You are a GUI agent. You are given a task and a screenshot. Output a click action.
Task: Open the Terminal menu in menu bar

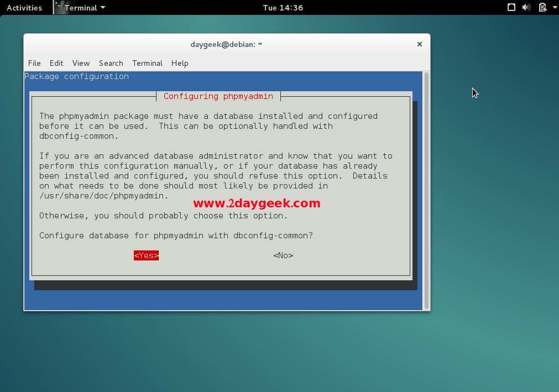(x=147, y=63)
